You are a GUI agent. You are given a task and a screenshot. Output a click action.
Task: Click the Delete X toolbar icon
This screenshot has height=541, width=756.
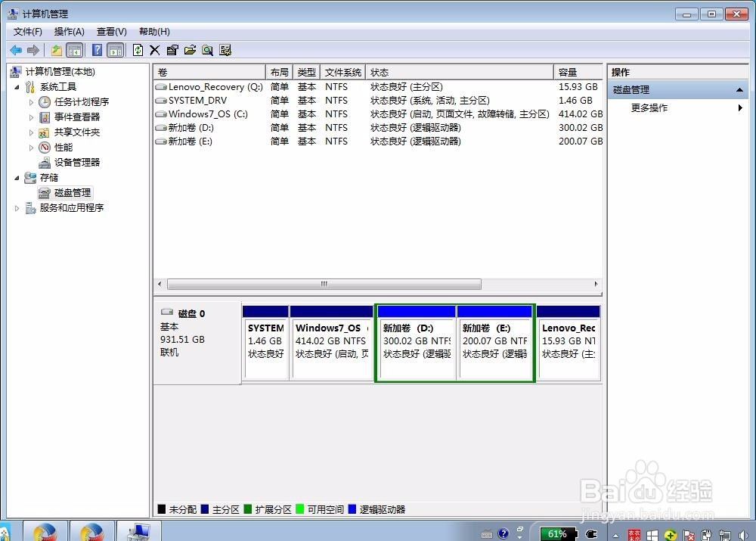[x=155, y=50]
